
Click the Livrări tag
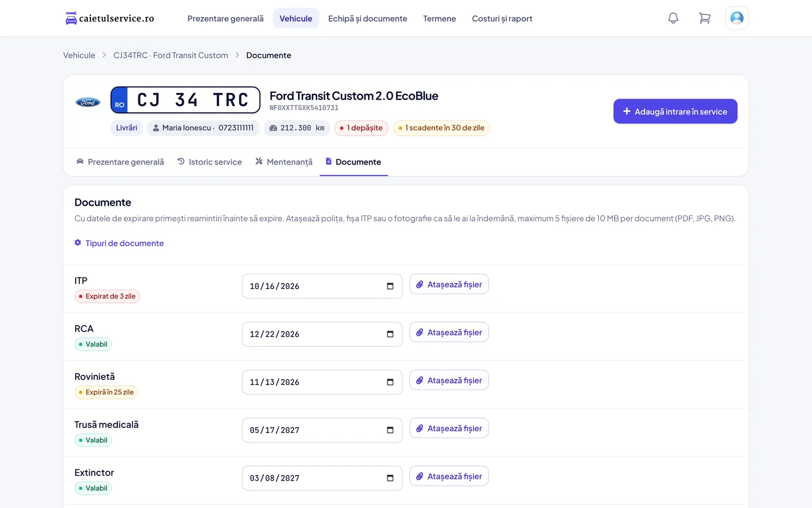click(x=126, y=128)
